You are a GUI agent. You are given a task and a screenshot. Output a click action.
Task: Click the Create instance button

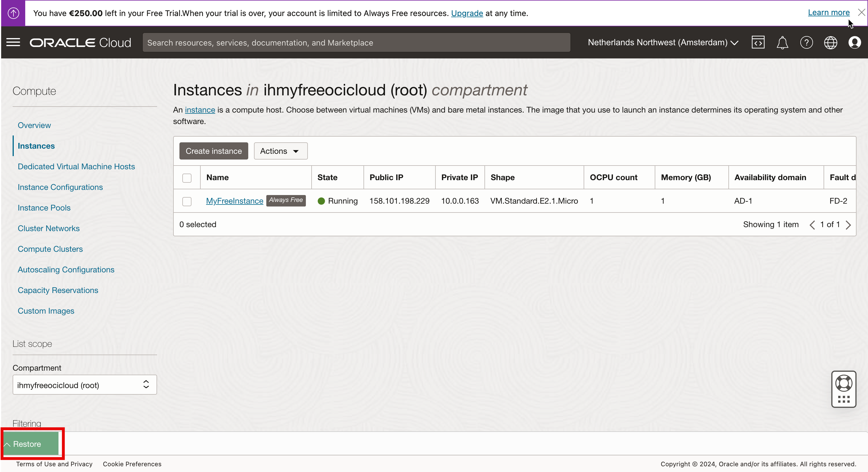(214, 151)
